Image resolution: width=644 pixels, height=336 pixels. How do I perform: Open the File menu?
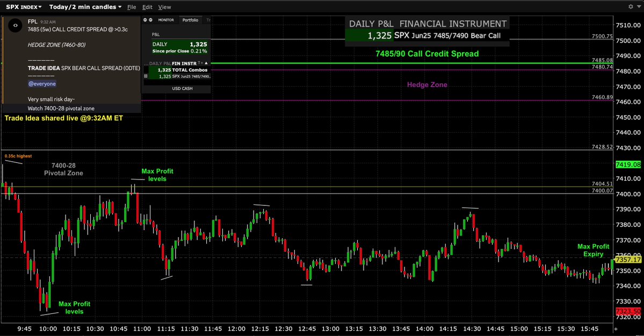point(132,7)
